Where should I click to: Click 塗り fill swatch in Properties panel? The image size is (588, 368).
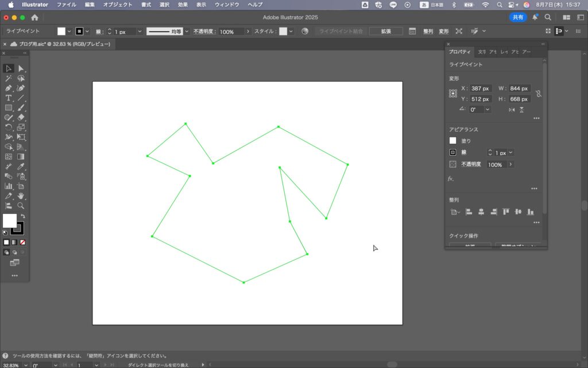[452, 140]
